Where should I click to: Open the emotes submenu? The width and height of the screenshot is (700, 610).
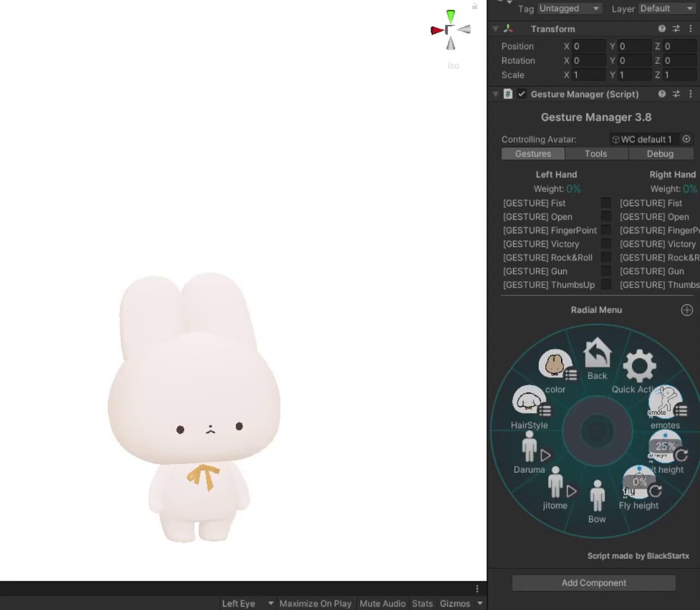click(x=666, y=407)
